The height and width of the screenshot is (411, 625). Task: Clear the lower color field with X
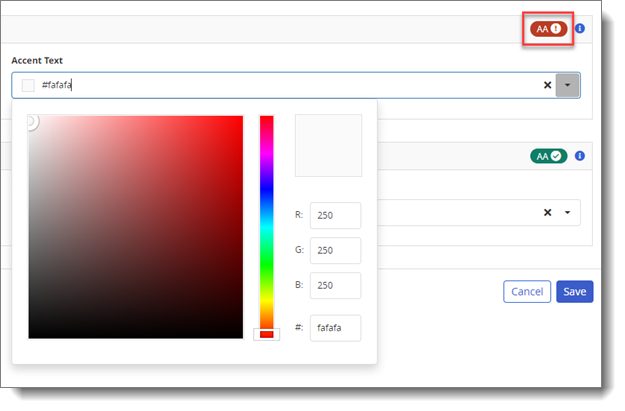click(x=547, y=212)
